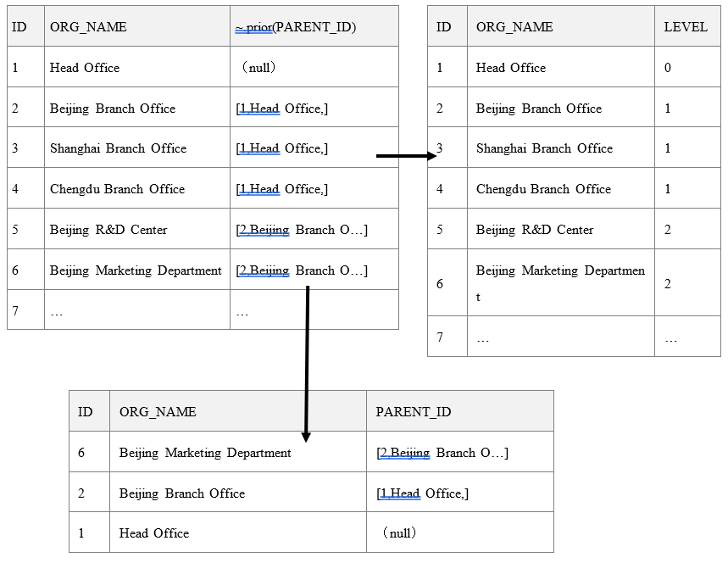Select Beijing Marketing Department in the bottom table
This screenshot has height=563, width=728.
coord(205,453)
